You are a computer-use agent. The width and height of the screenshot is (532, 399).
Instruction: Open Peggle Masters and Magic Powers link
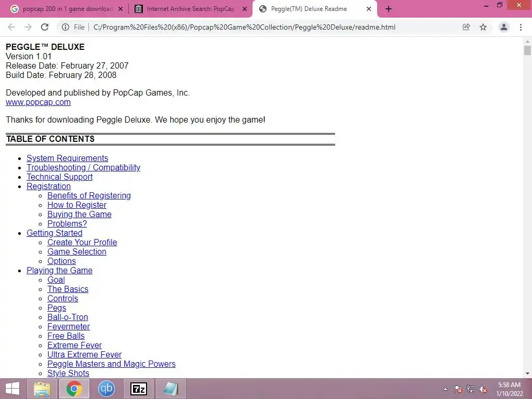point(112,364)
